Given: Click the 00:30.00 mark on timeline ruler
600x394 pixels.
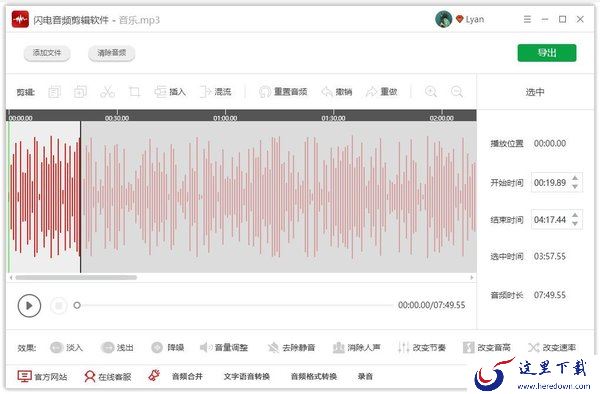Looking at the screenshot, I should pyautogui.click(x=117, y=118).
